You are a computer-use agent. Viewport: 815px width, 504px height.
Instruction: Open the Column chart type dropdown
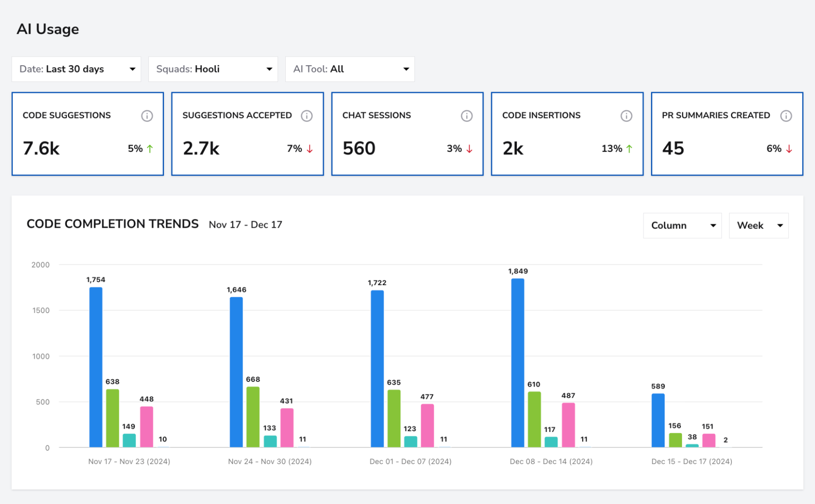tap(682, 225)
